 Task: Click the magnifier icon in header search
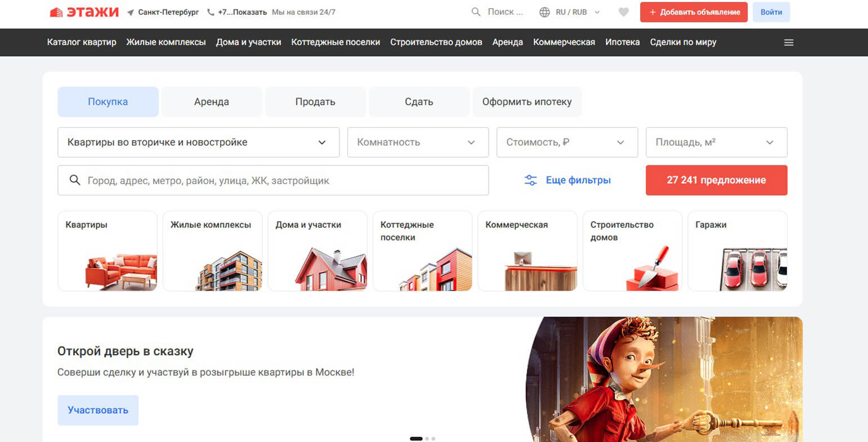(476, 12)
